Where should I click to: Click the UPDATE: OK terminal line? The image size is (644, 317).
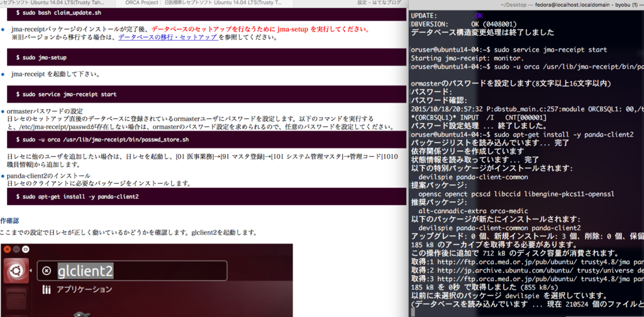447,16
